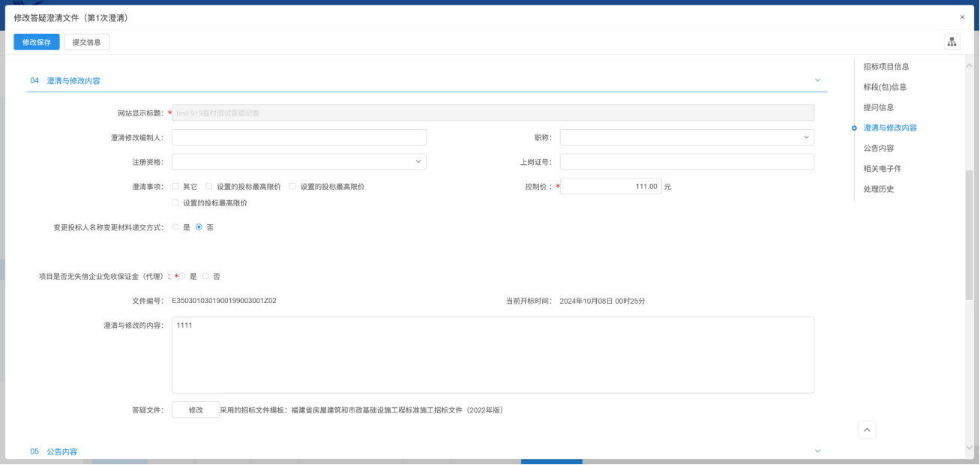This screenshot has height=465, width=980.
Task: Check the last 设置的投标最高限价 checkbox on second row
Action: [175, 202]
